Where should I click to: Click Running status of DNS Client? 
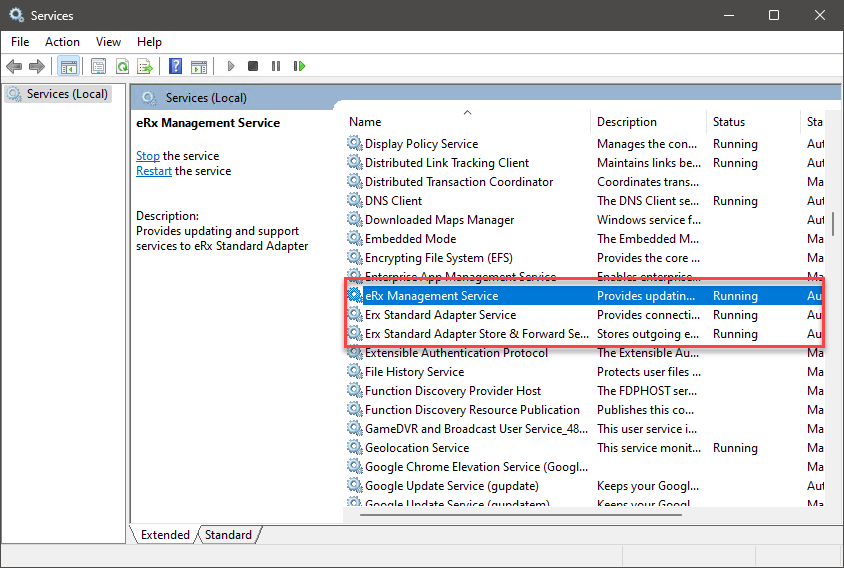(x=735, y=201)
